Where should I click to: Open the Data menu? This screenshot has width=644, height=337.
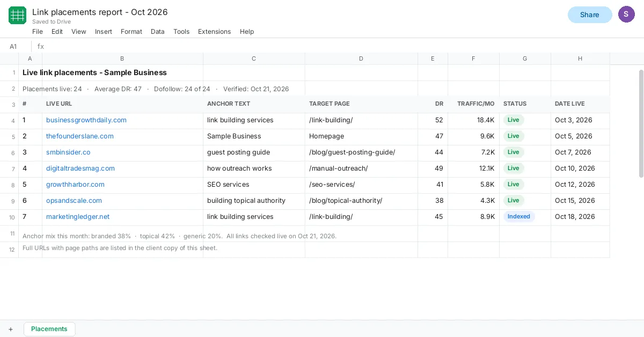pyautogui.click(x=158, y=32)
